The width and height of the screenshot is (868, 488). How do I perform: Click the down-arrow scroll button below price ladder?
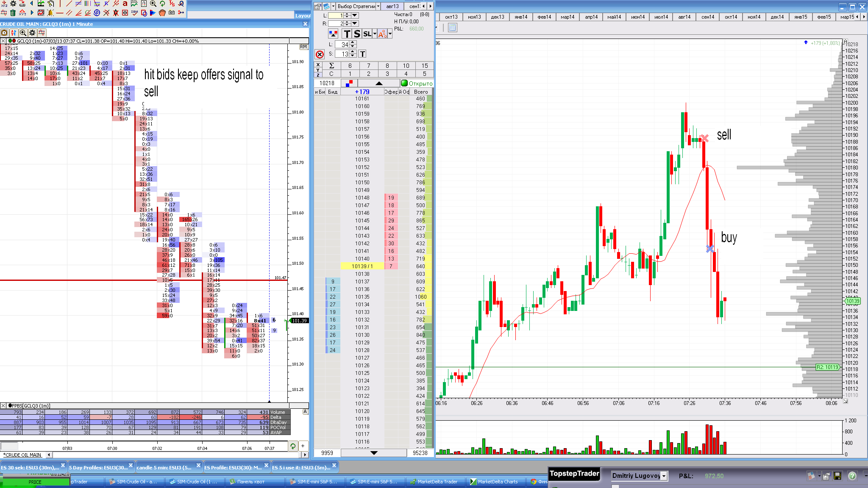pos(374,453)
